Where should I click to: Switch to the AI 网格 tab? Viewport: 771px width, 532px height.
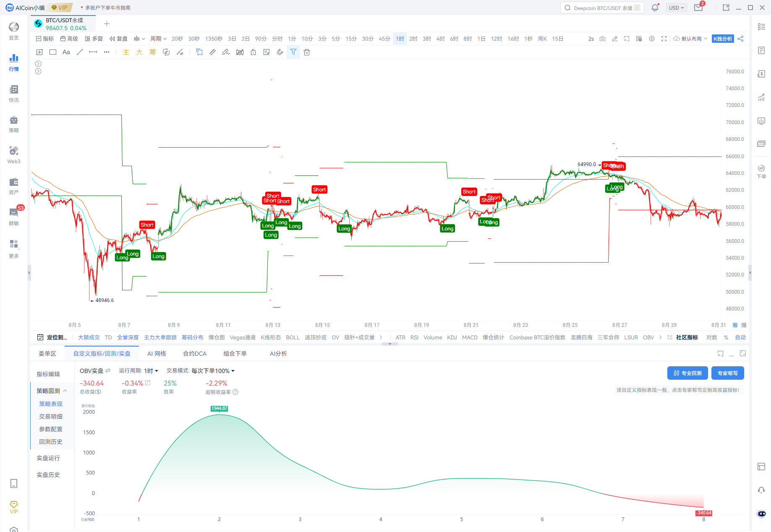pyautogui.click(x=157, y=354)
